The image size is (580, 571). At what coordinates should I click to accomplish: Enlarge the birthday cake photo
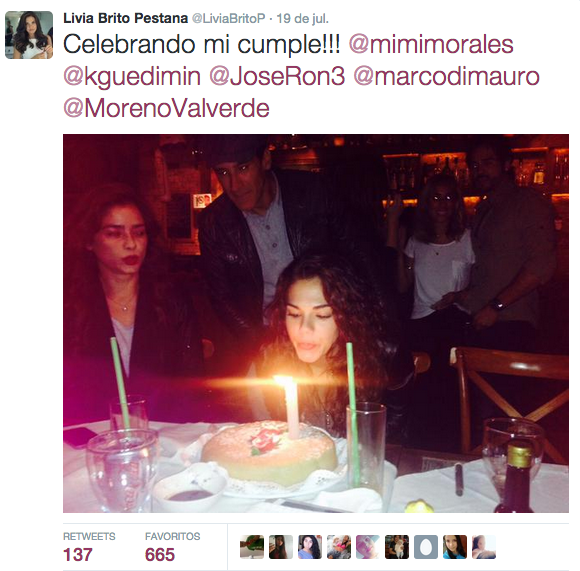point(316,323)
